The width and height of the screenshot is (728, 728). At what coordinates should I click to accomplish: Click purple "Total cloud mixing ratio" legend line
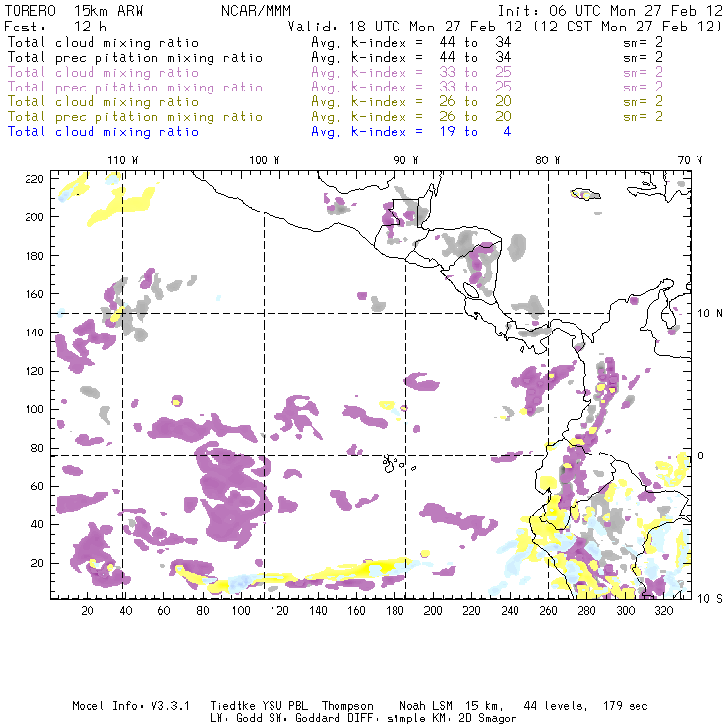(103, 73)
